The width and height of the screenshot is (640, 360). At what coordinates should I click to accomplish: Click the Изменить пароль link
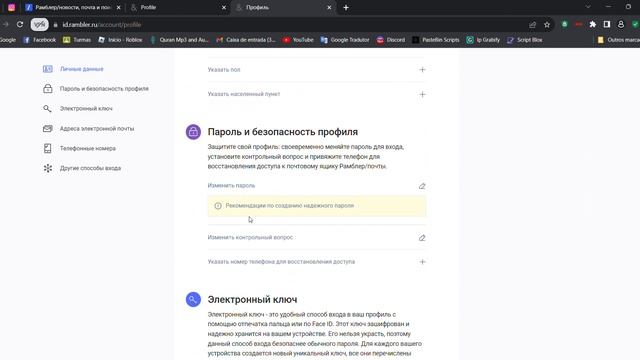(231, 185)
